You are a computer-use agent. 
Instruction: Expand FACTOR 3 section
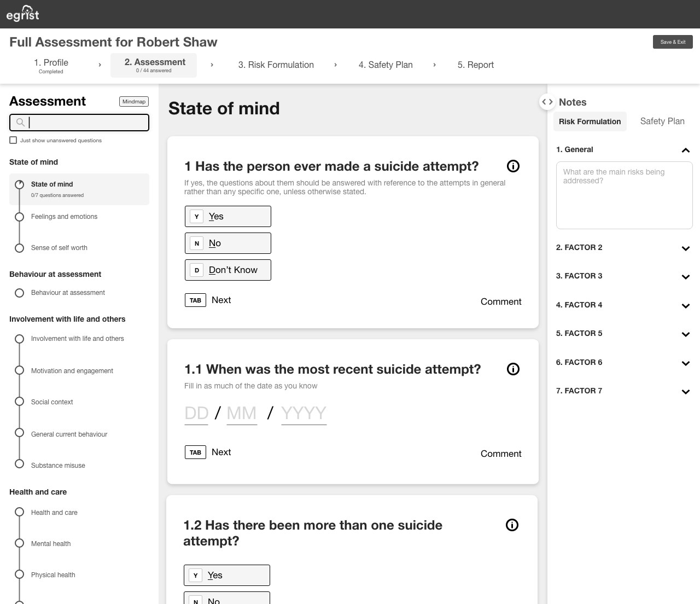click(x=686, y=277)
